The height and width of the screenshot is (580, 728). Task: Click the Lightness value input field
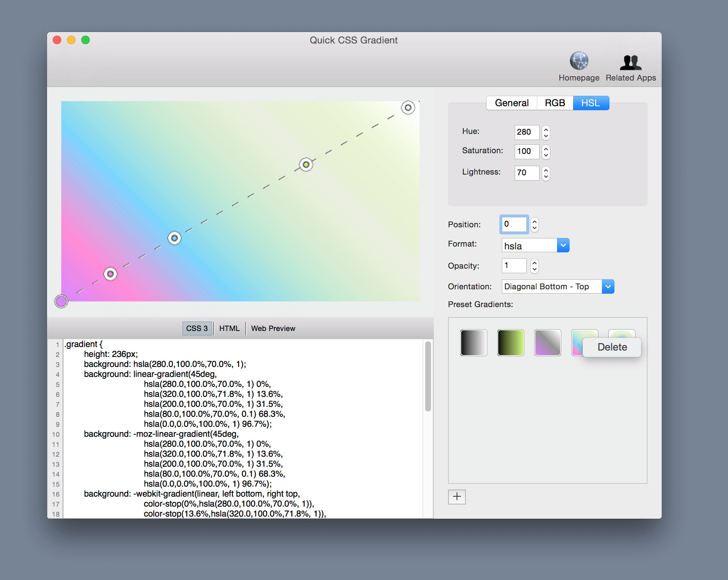pos(523,172)
